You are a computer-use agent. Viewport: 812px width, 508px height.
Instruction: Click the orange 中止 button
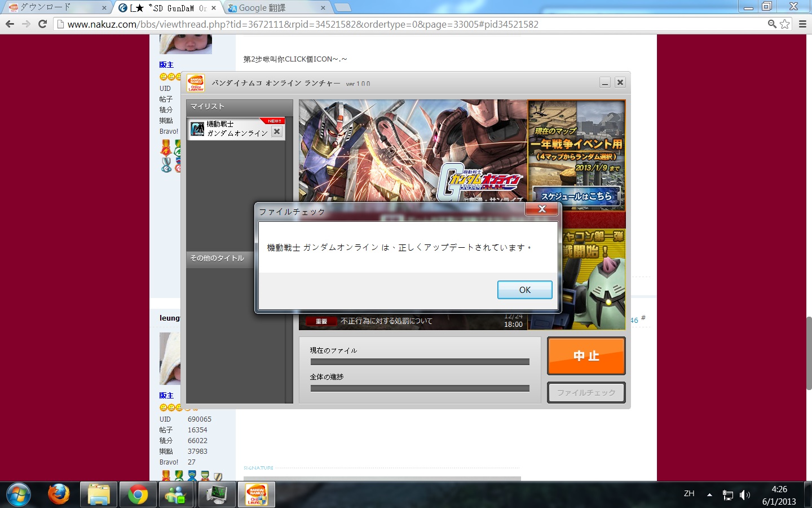[586, 356]
